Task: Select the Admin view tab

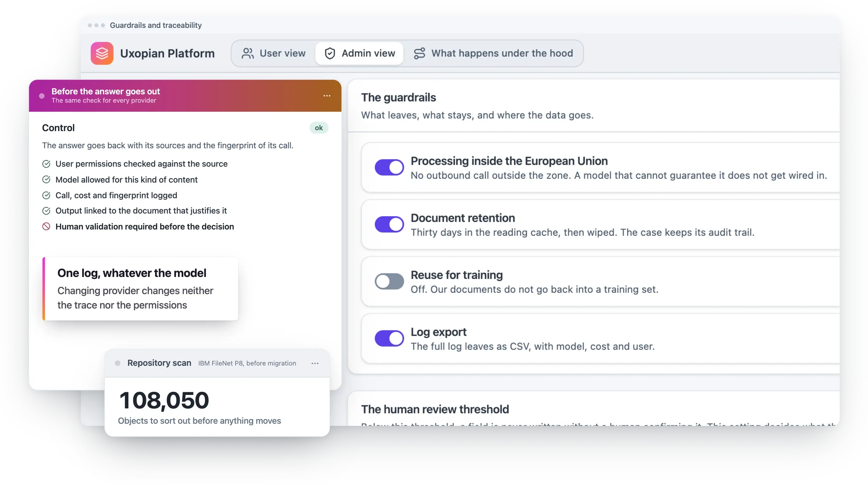Action: tap(360, 53)
